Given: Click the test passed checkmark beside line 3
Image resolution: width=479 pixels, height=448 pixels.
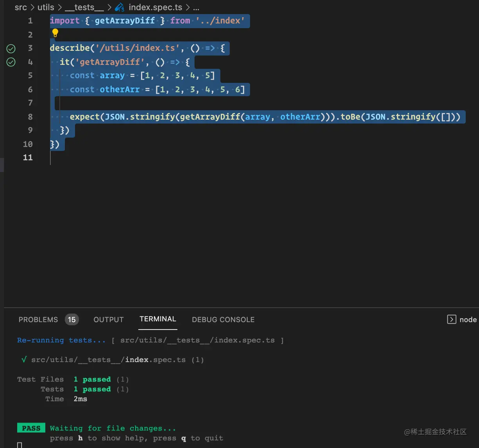Looking at the screenshot, I should [x=11, y=48].
